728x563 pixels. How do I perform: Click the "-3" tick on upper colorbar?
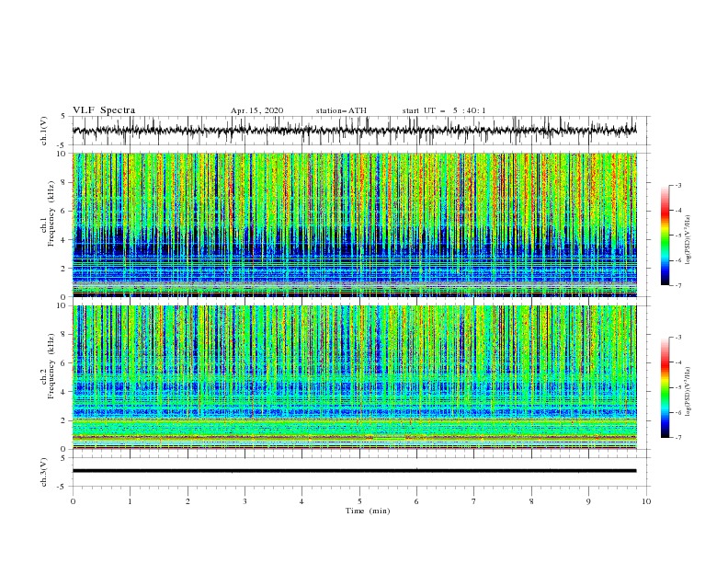(677, 185)
